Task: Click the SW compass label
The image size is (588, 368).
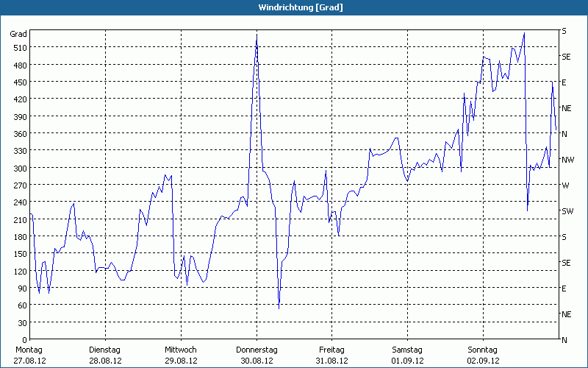Action: [567, 211]
